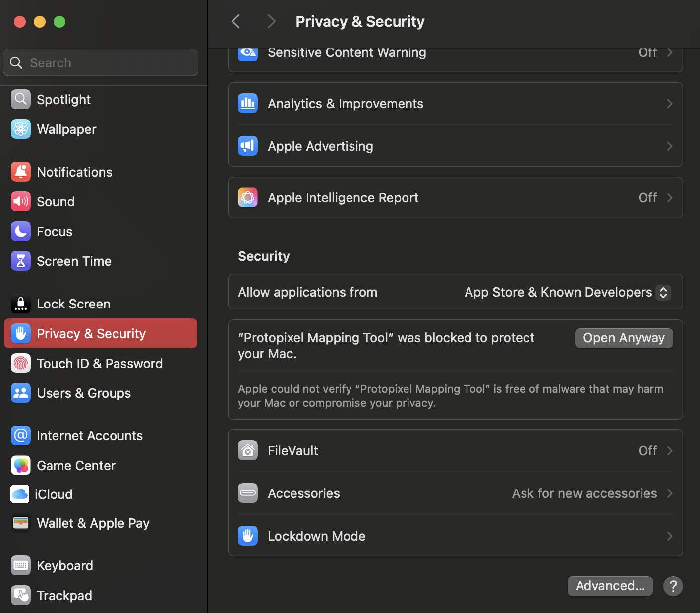
Task: Select Users & Groups sidebar item
Action: (x=101, y=393)
